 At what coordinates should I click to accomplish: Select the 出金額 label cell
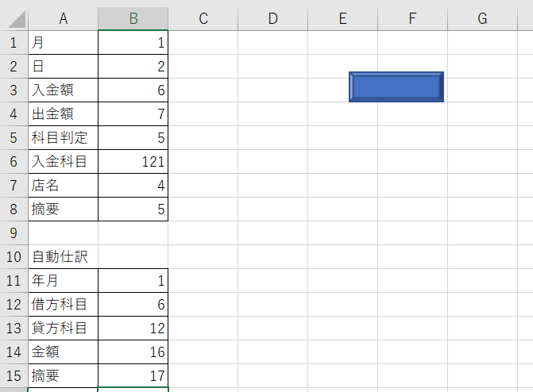pos(63,114)
